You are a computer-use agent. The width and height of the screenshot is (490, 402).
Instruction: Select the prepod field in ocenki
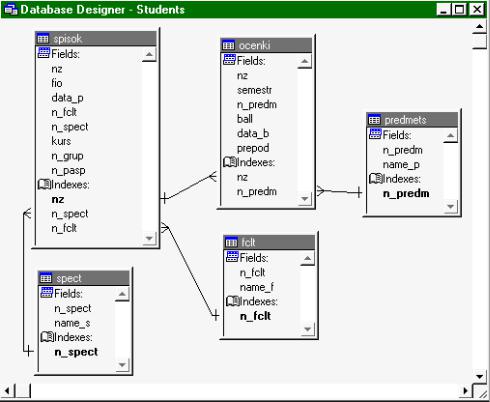(x=253, y=148)
